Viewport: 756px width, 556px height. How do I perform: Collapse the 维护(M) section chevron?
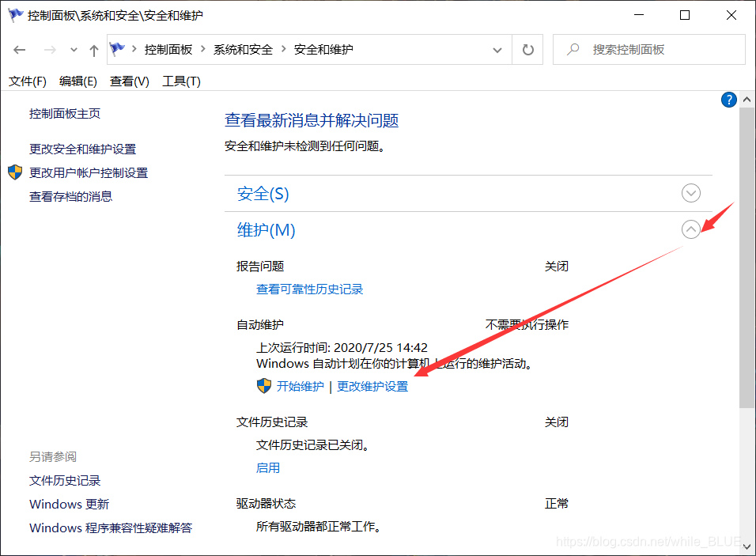coord(690,229)
